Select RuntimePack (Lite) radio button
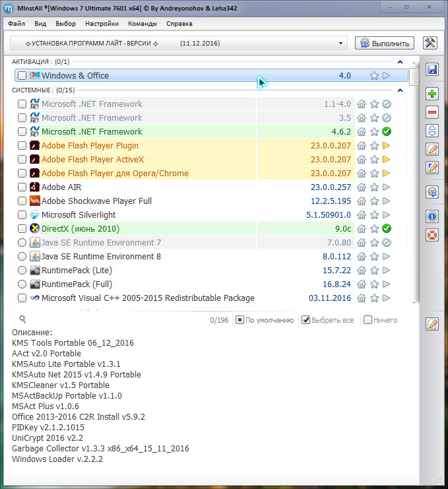Viewport: 448px width, 489px height. pos(22,271)
